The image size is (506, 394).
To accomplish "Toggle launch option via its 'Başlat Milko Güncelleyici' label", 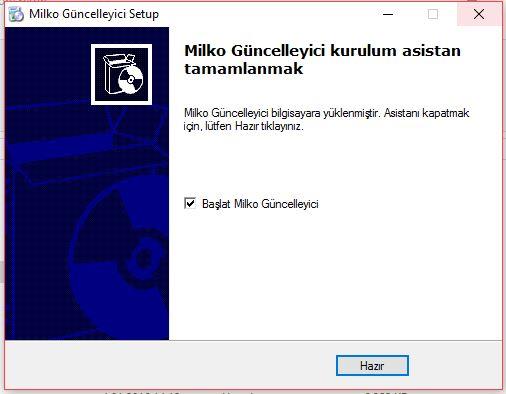I will point(260,204).
